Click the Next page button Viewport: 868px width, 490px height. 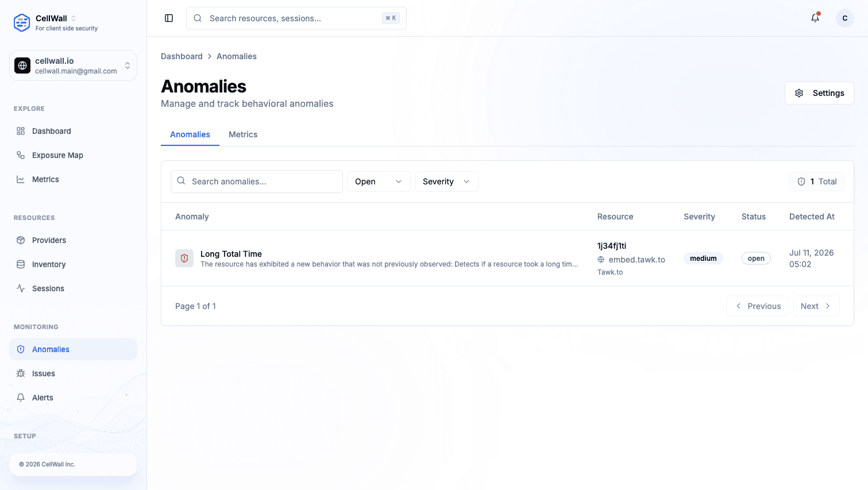816,306
